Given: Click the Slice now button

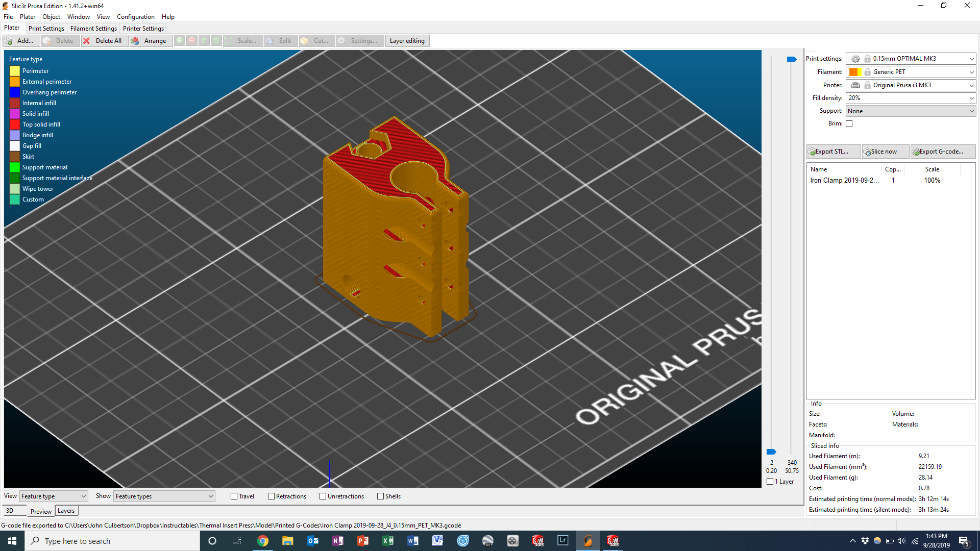Looking at the screenshot, I should click(885, 151).
